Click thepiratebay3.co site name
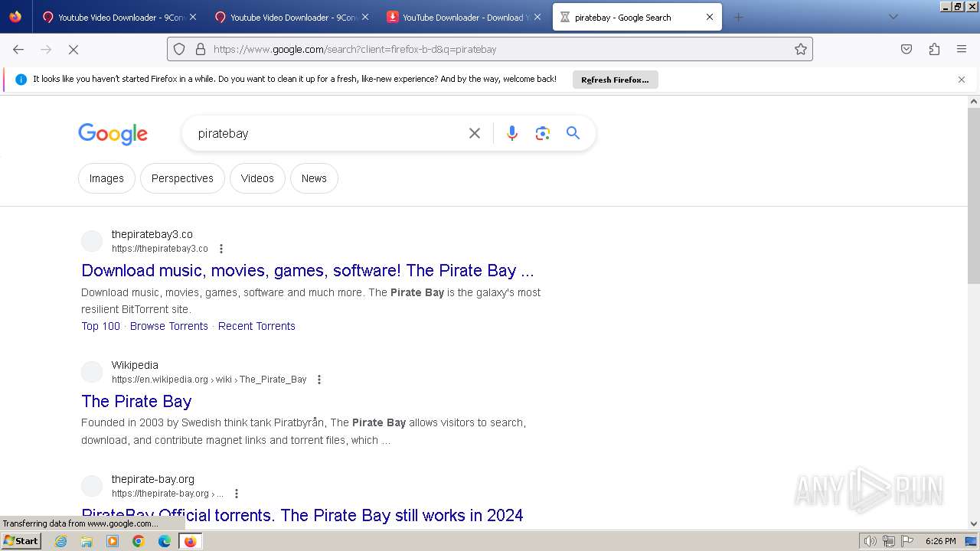The width and height of the screenshot is (980, 551). (152, 234)
